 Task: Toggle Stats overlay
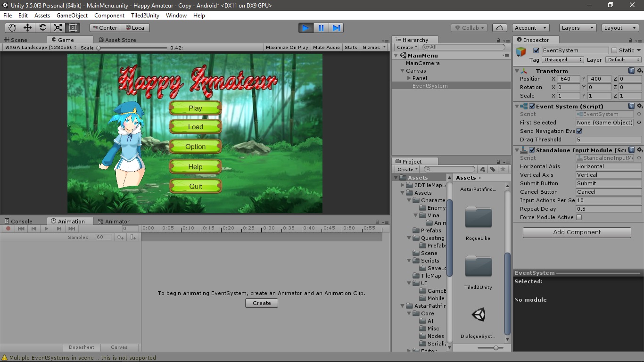[351, 47]
